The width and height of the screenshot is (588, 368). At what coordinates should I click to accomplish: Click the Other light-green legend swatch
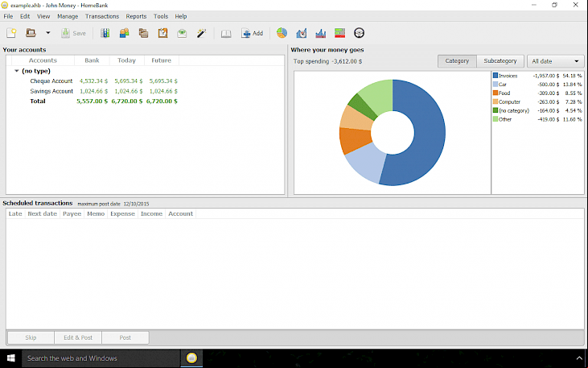point(495,119)
